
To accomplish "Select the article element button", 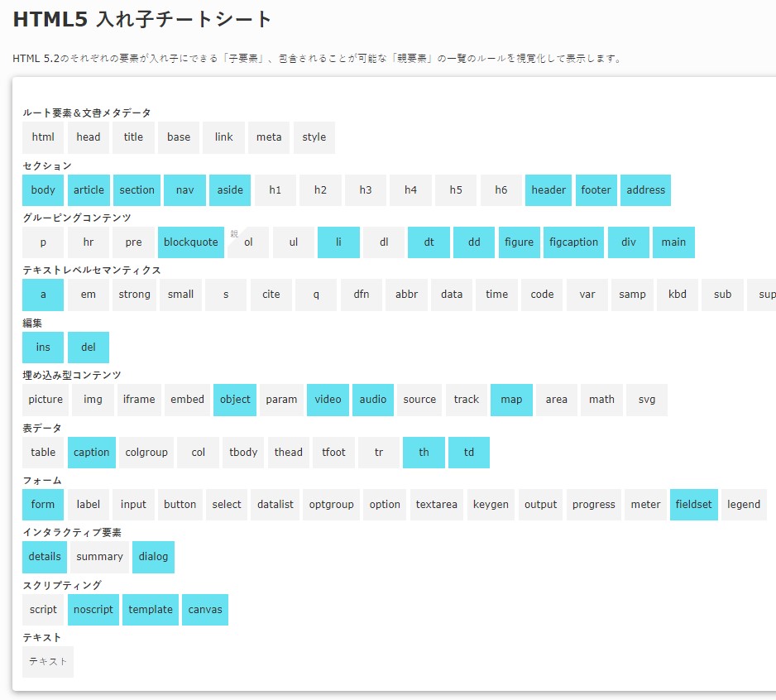I will point(89,190).
